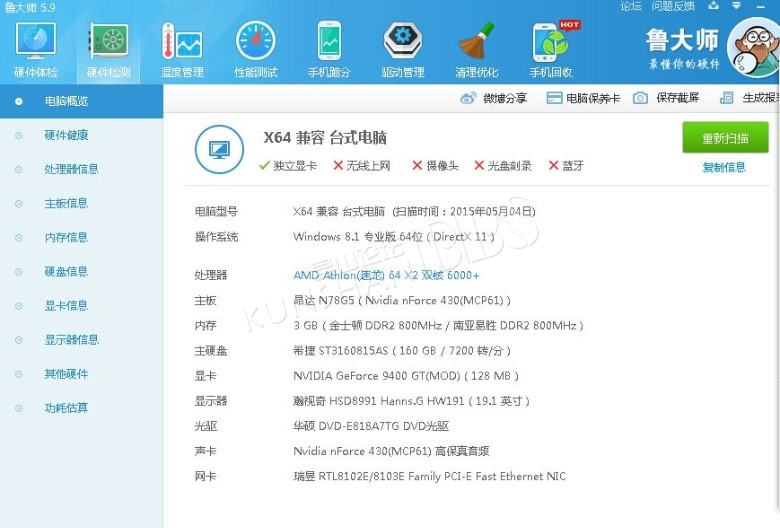The width and height of the screenshot is (780, 528).
Task: Click 复制信息 copy info link
Action: click(x=724, y=167)
